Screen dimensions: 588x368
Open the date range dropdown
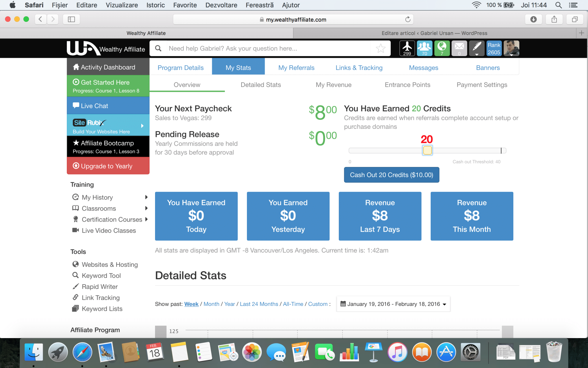[393, 304]
